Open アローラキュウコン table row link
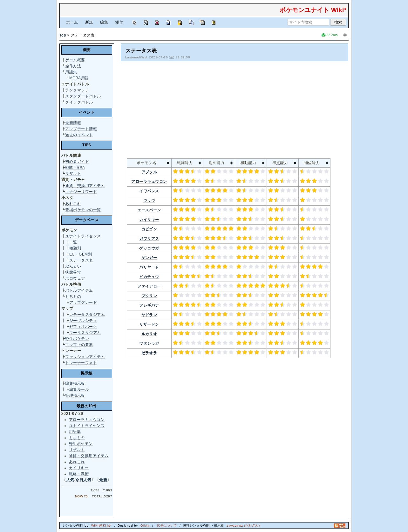Image resolution: width=408 pixels, height=532 pixels. click(149, 182)
